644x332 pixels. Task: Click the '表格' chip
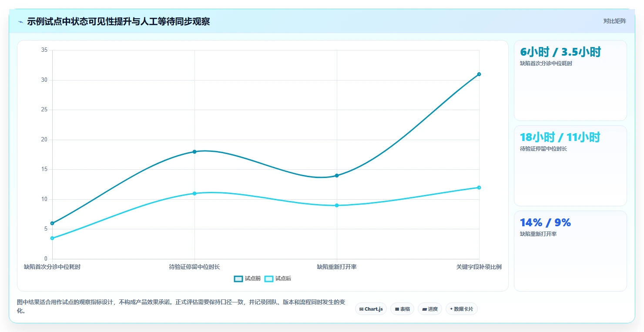402,309
